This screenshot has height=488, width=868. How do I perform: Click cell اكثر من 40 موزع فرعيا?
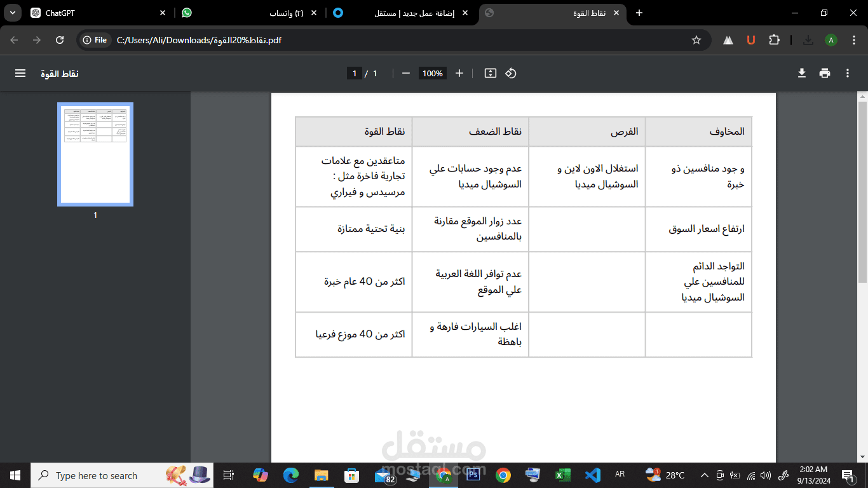pos(354,334)
